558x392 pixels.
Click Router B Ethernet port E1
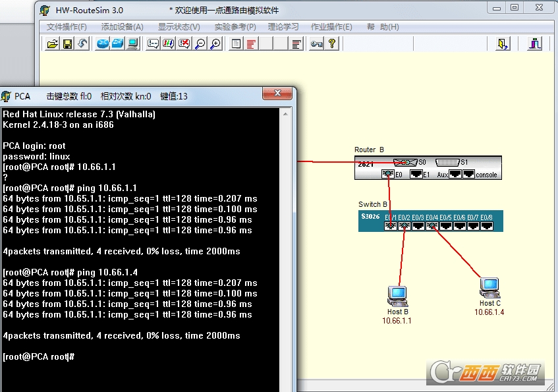416,174
